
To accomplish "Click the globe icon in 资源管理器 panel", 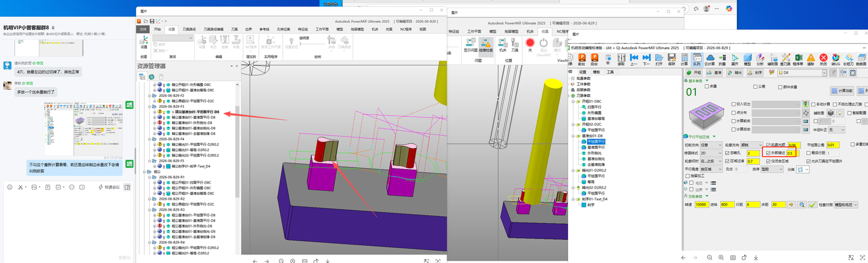I will (x=152, y=77).
